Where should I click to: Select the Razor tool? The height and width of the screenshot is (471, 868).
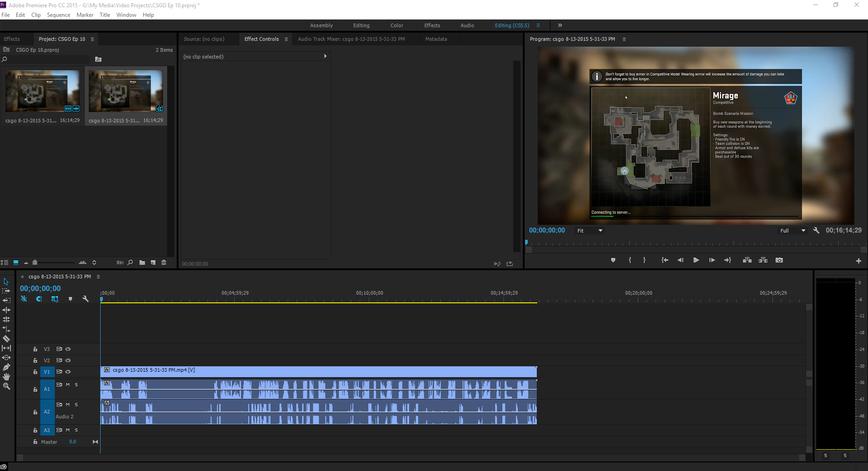tap(6, 339)
